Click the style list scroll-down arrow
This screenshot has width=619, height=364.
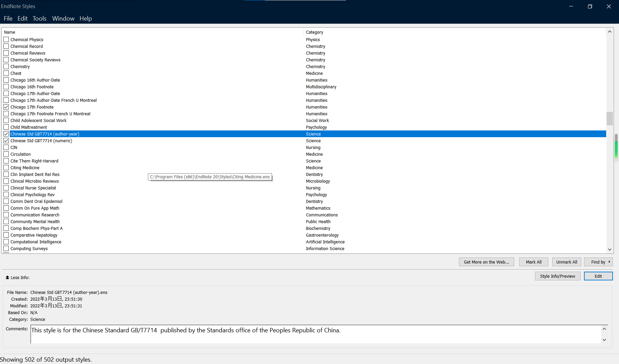(x=610, y=249)
